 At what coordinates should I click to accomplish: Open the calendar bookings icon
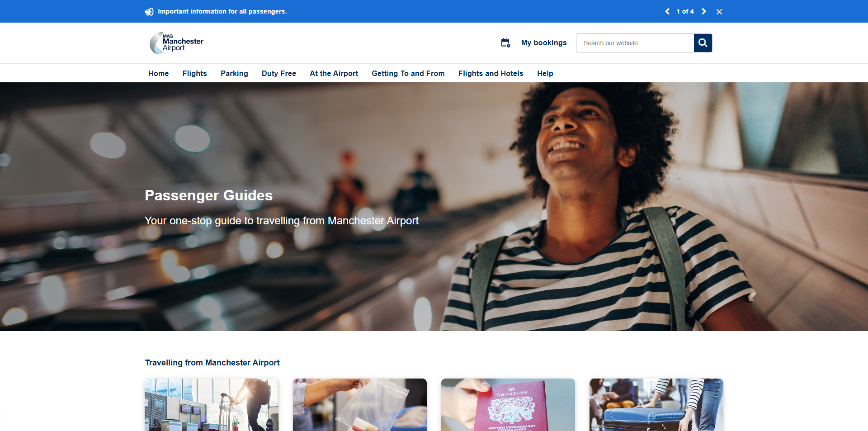click(x=505, y=43)
